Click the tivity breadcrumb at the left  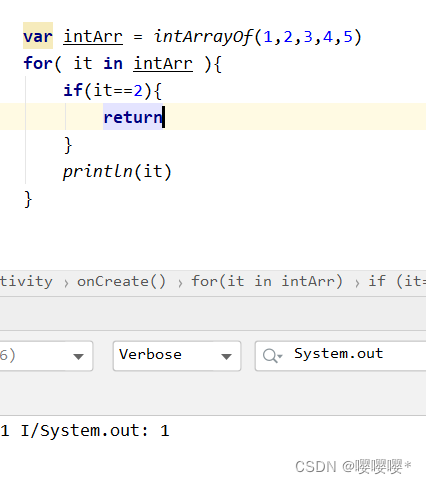[26, 282]
